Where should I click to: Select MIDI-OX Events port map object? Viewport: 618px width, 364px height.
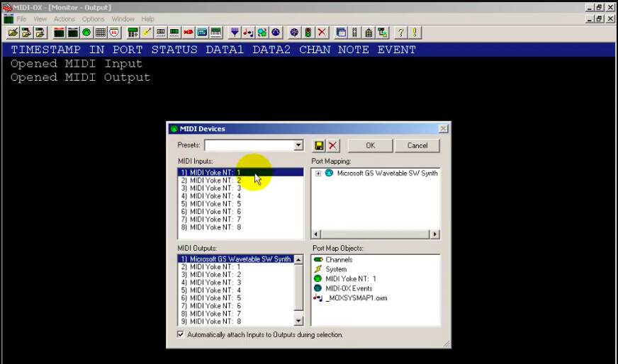tap(348, 289)
